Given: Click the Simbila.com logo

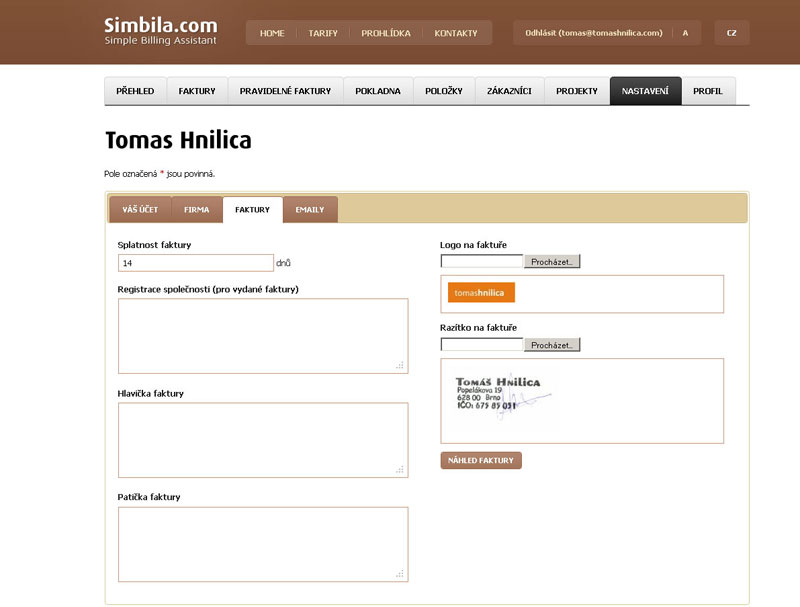Looking at the screenshot, I should click(x=160, y=31).
